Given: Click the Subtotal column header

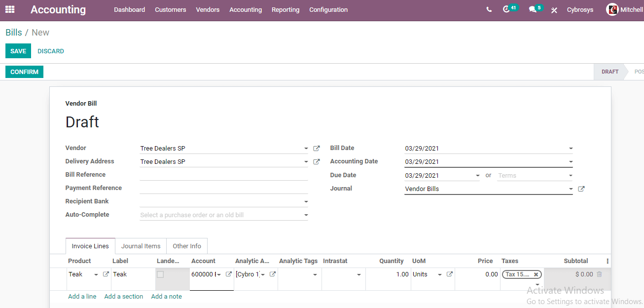Looking at the screenshot, I should tap(576, 261).
